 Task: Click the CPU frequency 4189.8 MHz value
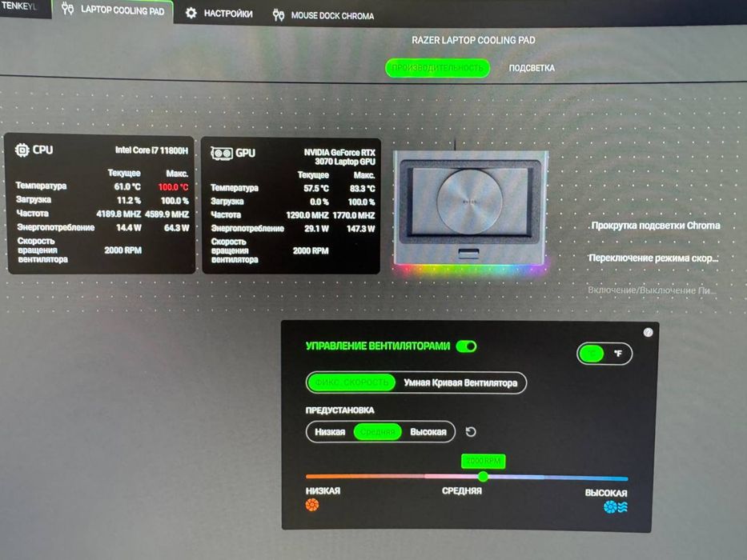point(118,214)
